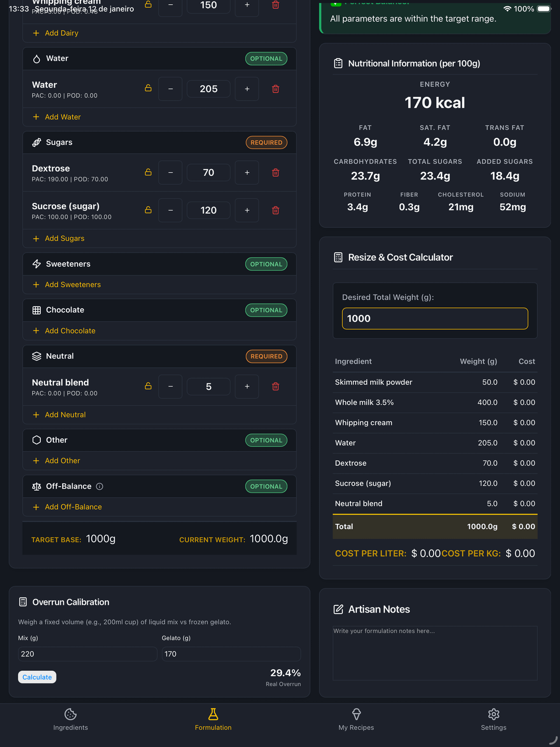Expand Add Chocolate option
The width and height of the screenshot is (560, 747).
pos(70,331)
